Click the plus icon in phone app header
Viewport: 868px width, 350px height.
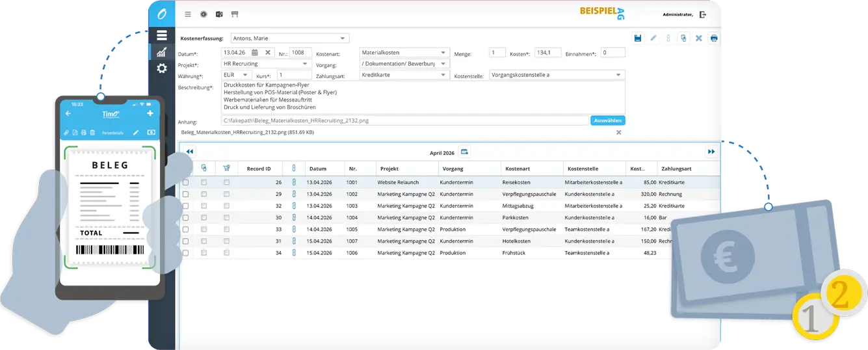(x=150, y=114)
